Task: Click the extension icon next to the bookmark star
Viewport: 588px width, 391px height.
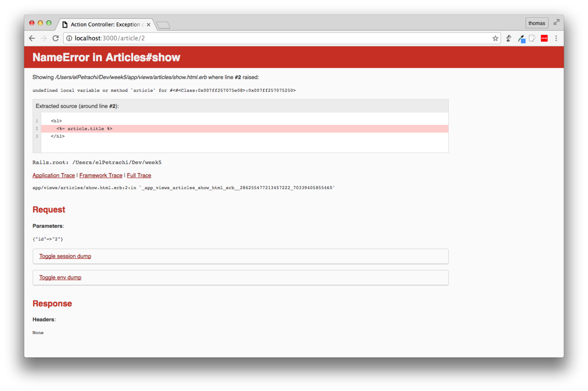Action: [509, 38]
